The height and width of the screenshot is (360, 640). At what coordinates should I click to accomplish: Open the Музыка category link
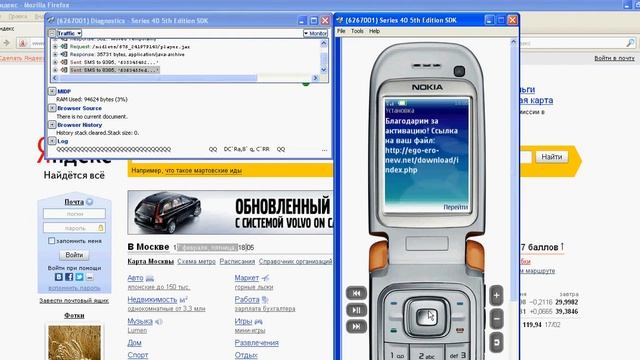tap(140, 321)
